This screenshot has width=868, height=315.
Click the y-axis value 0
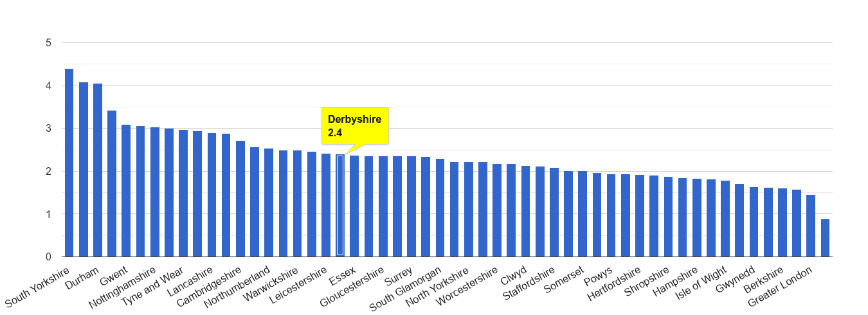(48, 257)
